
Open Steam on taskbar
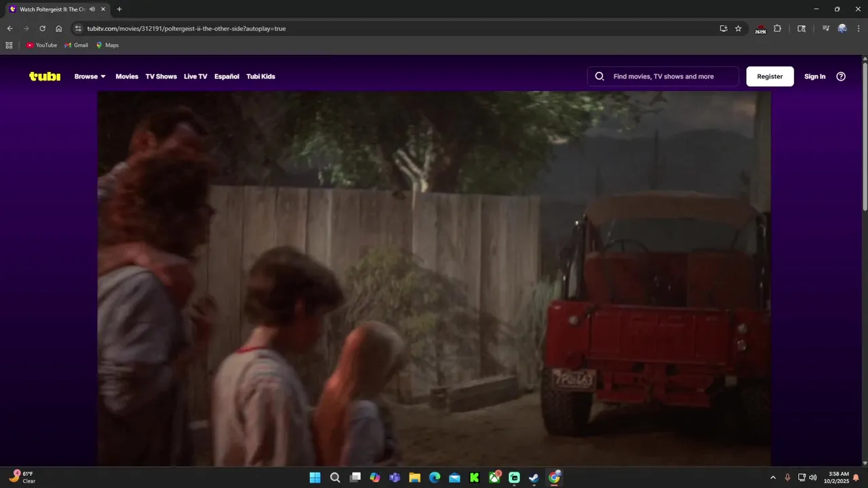[x=534, y=478]
